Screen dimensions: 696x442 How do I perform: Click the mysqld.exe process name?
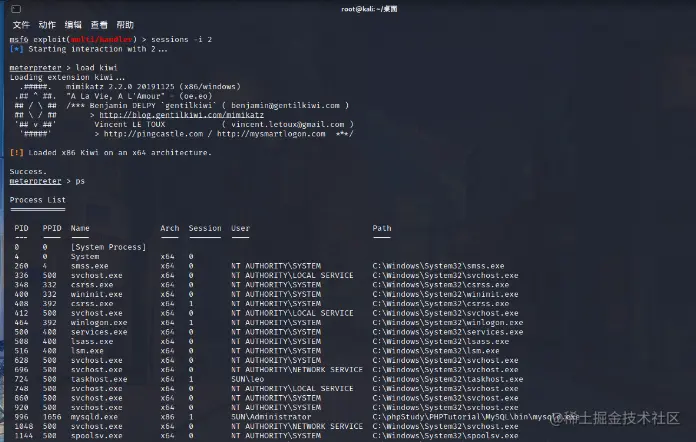point(94,417)
